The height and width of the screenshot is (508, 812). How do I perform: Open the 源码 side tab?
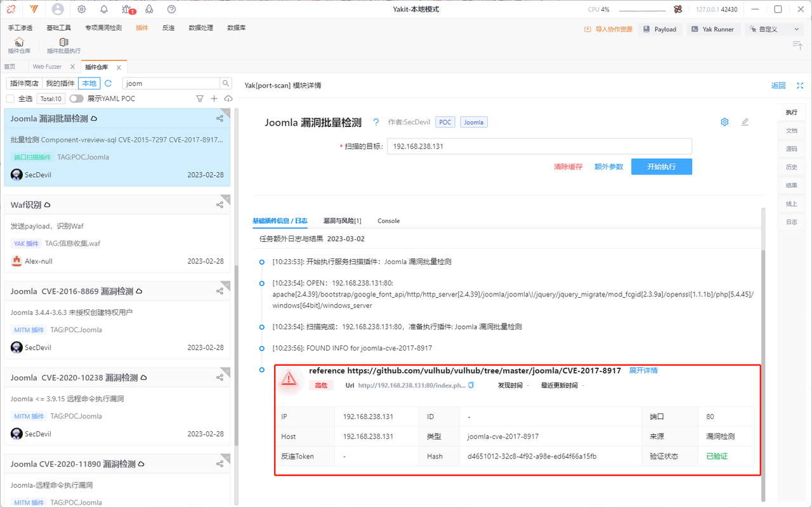(x=791, y=149)
